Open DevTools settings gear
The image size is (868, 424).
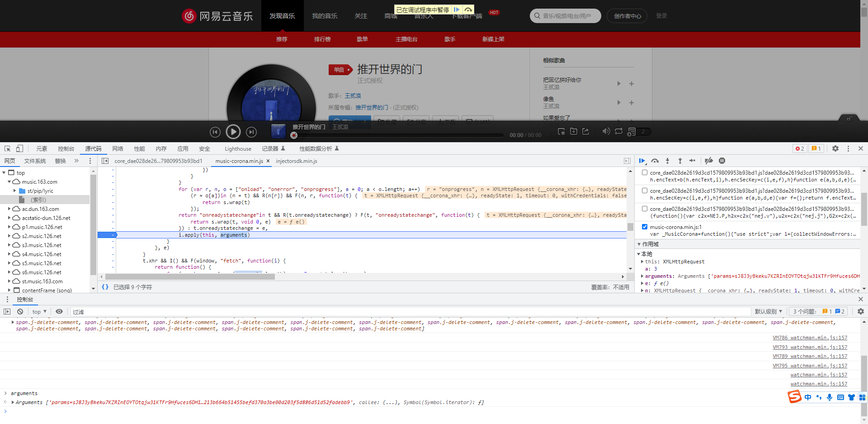[835, 148]
